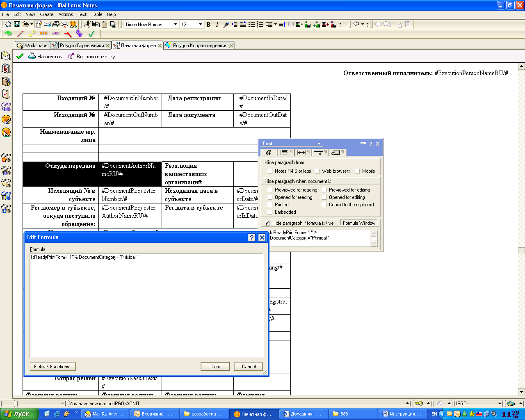Enable Previewed for reading checkbox
This screenshot has height=420, width=525.
pos(269,190)
